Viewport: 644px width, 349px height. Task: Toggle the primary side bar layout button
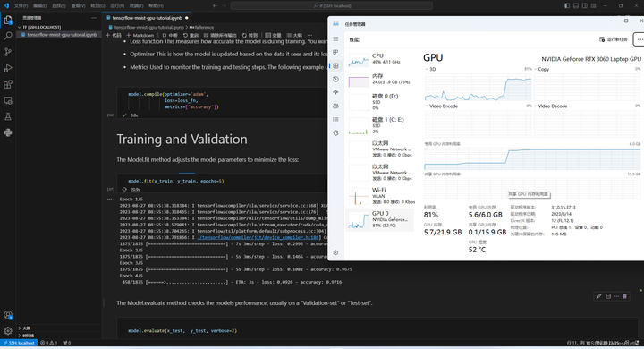(x=567, y=5)
